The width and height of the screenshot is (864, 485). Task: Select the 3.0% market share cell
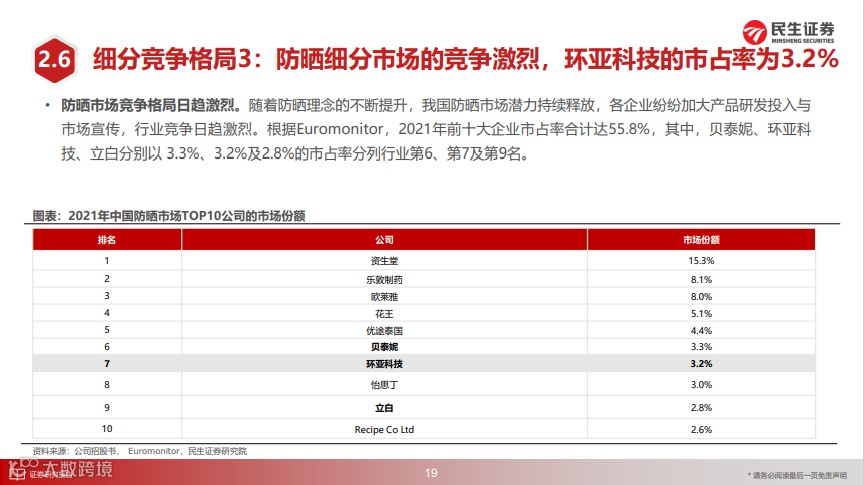click(x=701, y=385)
